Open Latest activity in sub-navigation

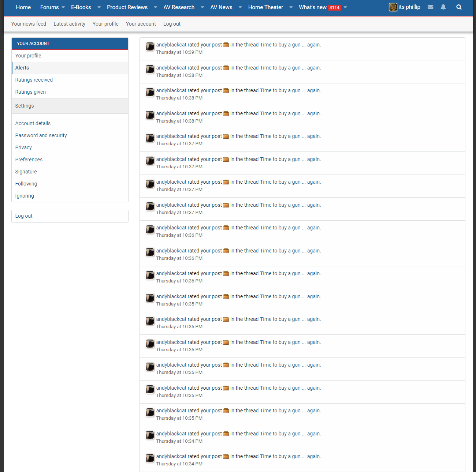[69, 24]
